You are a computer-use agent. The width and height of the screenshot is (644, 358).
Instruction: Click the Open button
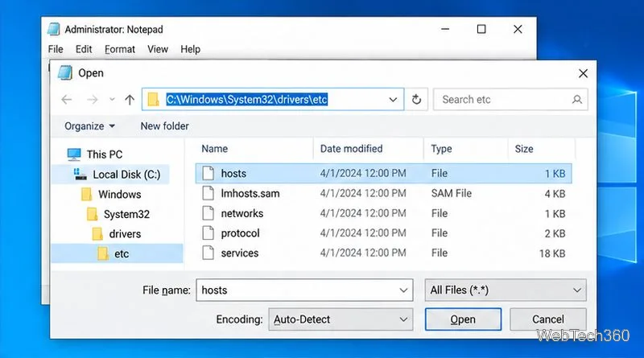click(x=463, y=319)
